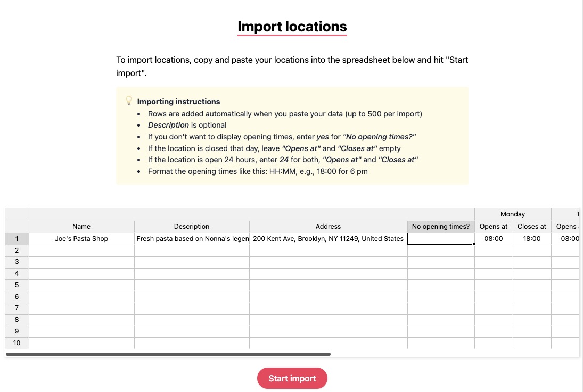
Task: Select the Address cell in row 1
Action: (328, 239)
